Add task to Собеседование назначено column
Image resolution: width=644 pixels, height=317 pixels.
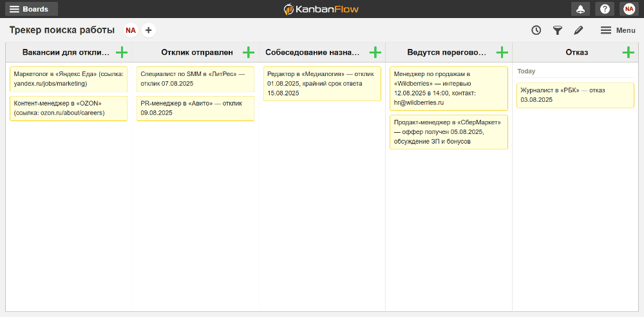point(375,52)
